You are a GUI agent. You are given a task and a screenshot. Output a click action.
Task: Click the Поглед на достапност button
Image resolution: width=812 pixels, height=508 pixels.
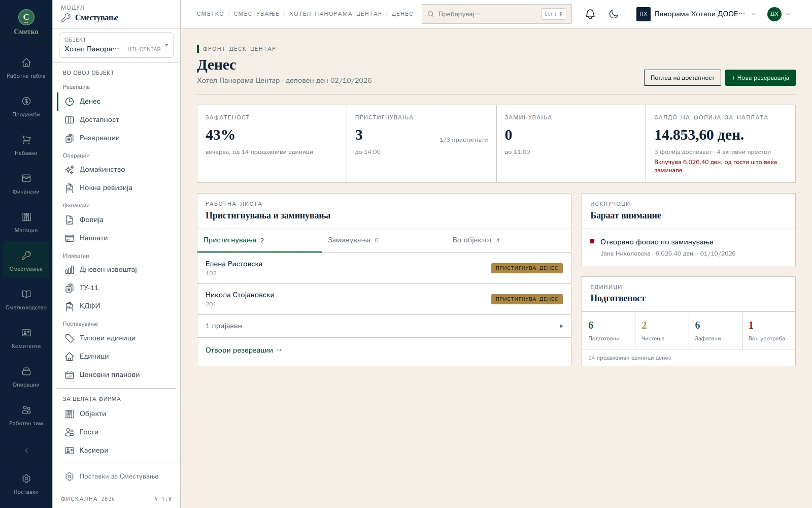(x=682, y=78)
